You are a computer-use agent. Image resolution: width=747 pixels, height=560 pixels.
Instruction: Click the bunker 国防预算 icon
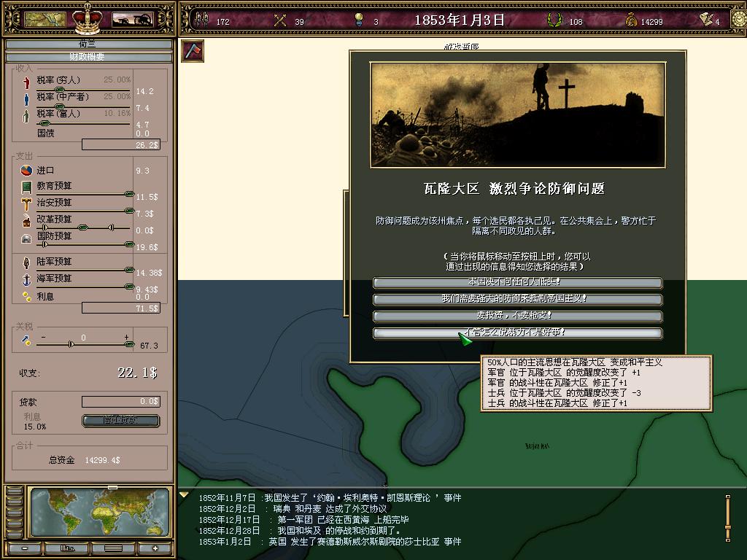[x=26, y=238]
